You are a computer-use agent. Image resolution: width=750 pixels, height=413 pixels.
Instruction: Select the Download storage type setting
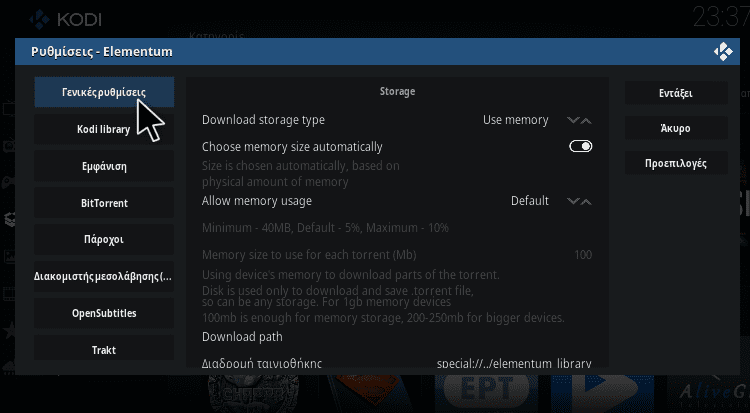pyautogui.click(x=397, y=120)
